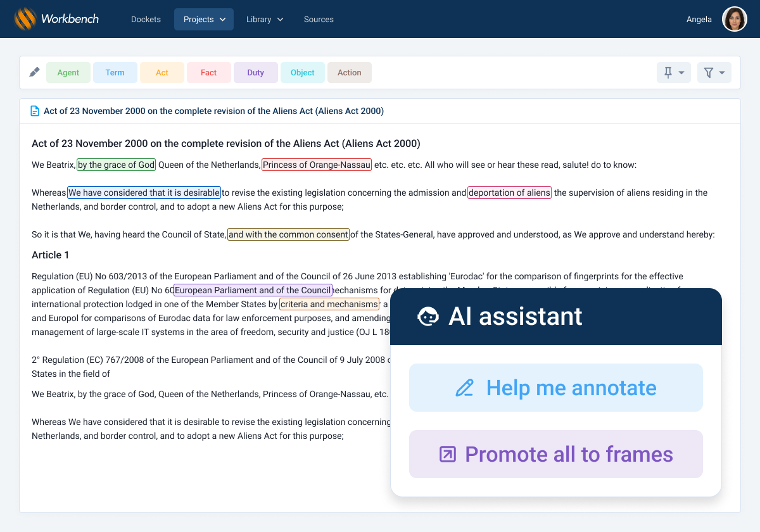Click the Workbench logo icon
The height and width of the screenshot is (532, 760).
[x=26, y=19]
